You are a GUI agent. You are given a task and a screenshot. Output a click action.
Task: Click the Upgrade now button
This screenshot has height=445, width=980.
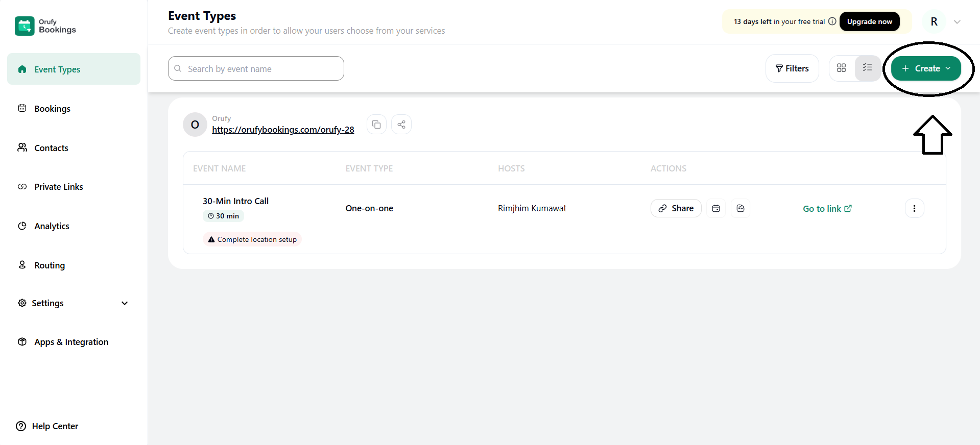coord(869,21)
